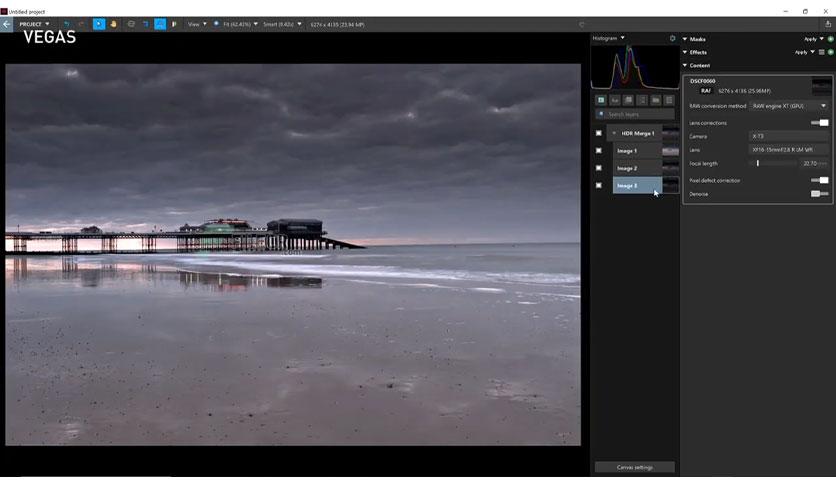Select the hand pan tool
This screenshot has width=836, height=484.
click(113, 24)
